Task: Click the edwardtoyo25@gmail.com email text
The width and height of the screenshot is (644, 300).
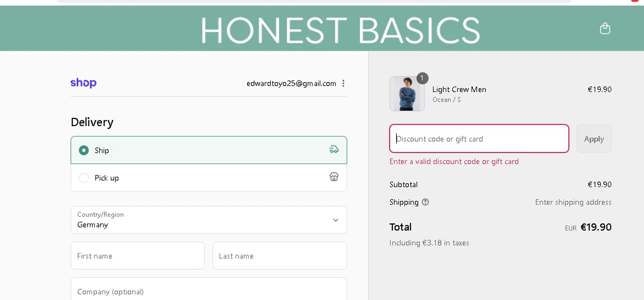Action: pos(291,83)
